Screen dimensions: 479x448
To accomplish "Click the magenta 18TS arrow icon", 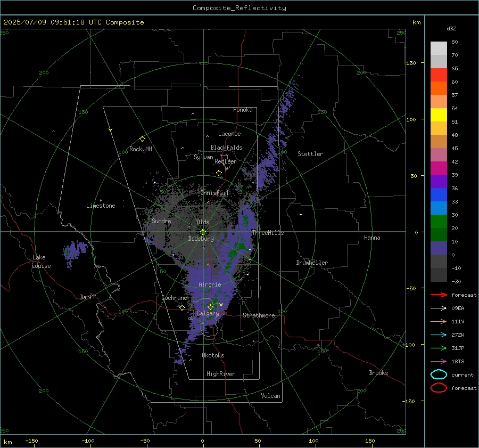I will point(439,362).
